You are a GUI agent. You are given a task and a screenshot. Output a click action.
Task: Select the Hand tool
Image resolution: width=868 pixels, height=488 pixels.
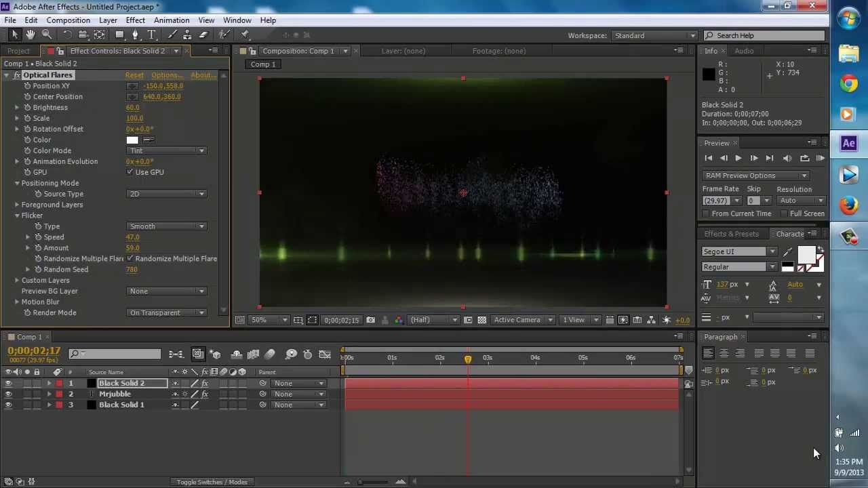[x=31, y=35]
